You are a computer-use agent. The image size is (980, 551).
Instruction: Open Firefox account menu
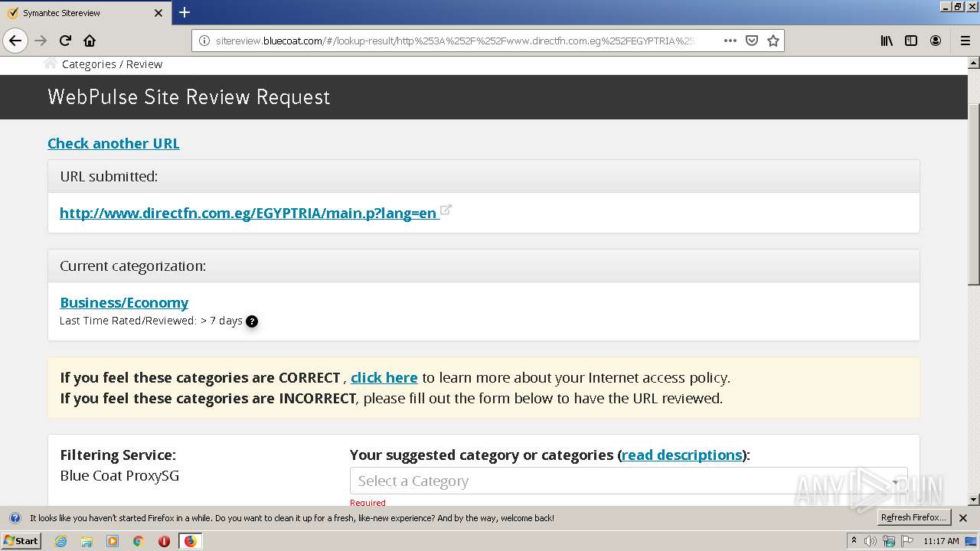936,41
